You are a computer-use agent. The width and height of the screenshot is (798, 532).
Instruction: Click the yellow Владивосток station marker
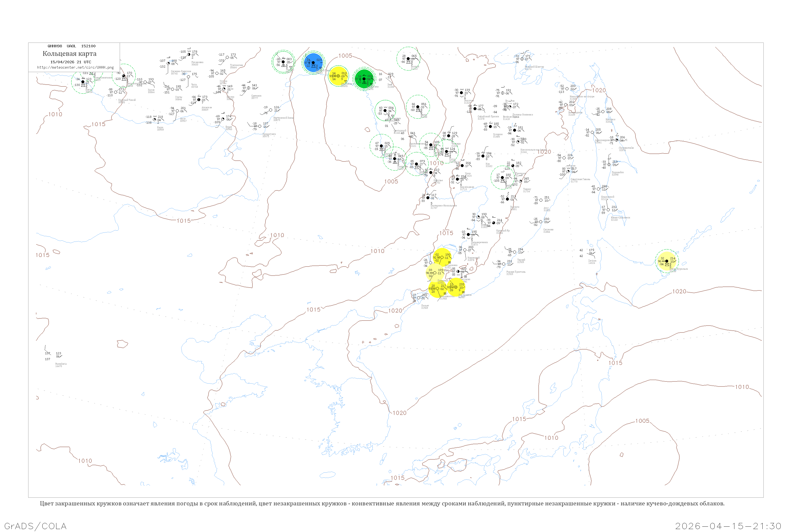pos(437,288)
